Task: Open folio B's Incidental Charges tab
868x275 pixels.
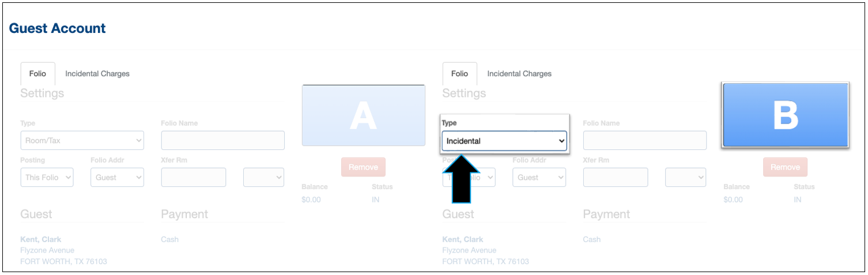Action: (519, 74)
